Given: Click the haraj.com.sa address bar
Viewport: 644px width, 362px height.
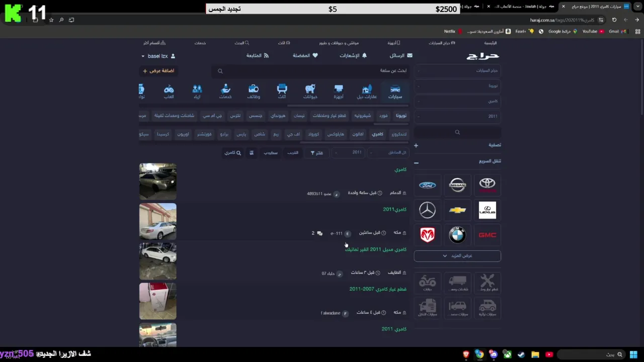Looking at the screenshot, I should coord(562,20).
